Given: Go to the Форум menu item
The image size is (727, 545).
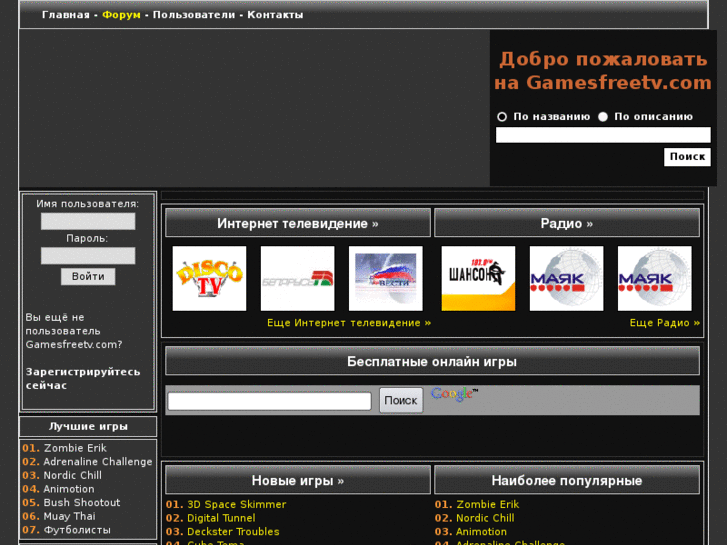Looking at the screenshot, I should pyautogui.click(x=121, y=15).
